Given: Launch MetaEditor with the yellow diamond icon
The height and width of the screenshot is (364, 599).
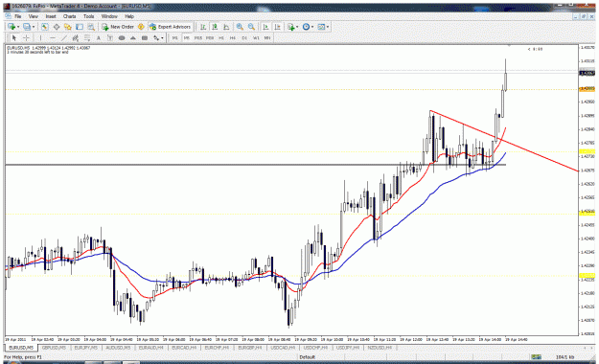Looking at the screenshot, I should [x=141, y=27].
